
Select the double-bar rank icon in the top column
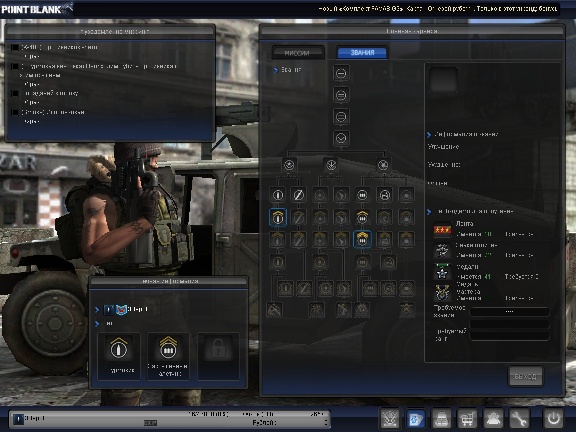(x=341, y=95)
